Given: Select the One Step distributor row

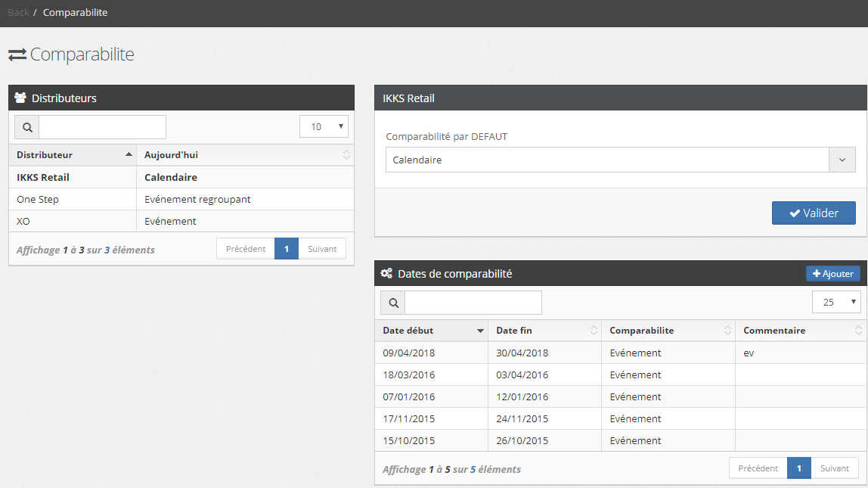Looking at the screenshot, I should pyautogui.click(x=181, y=199).
